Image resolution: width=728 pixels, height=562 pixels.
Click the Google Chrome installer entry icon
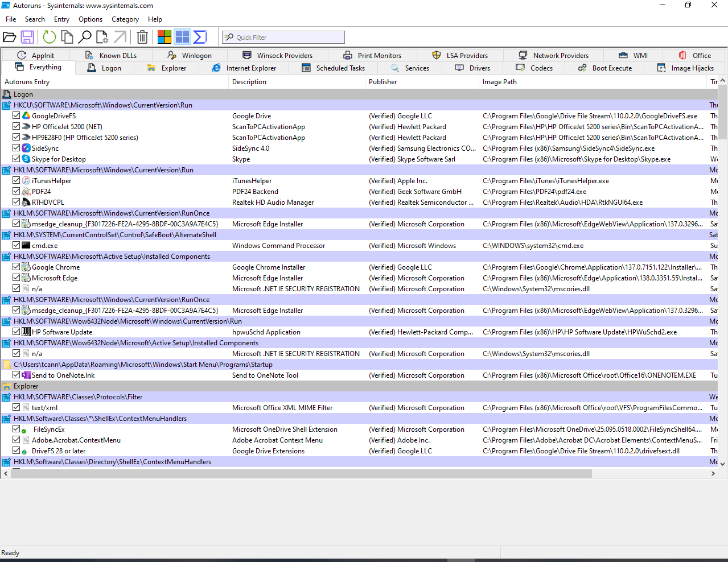point(26,267)
